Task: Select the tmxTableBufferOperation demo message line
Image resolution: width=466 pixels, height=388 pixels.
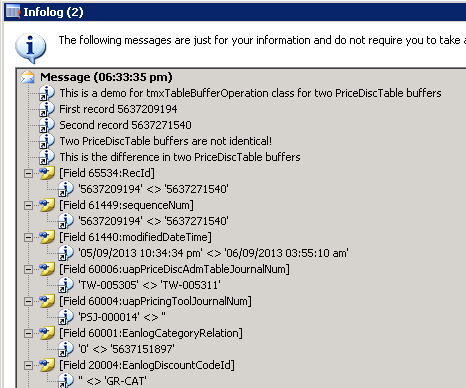Action: point(250,93)
